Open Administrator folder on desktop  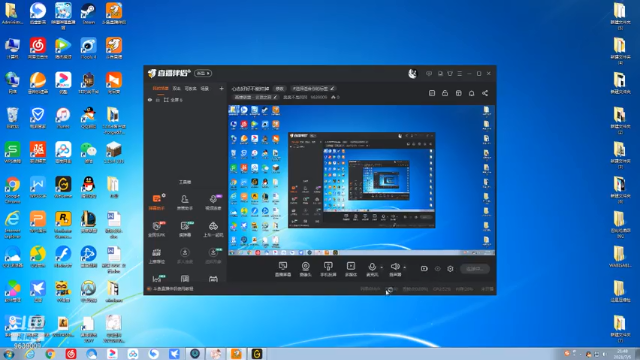click(x=13, y=13)
